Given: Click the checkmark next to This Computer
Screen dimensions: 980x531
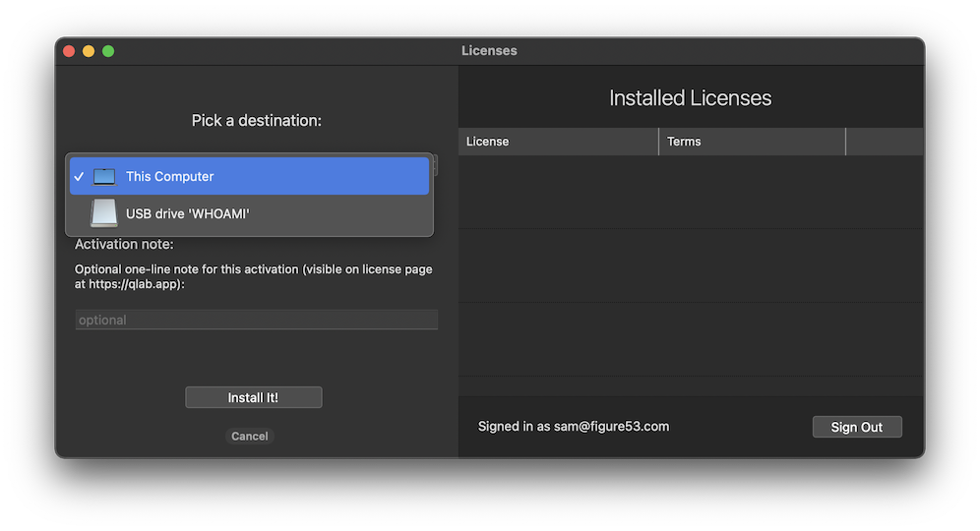Looking at the screenshot, I should 79,177.
